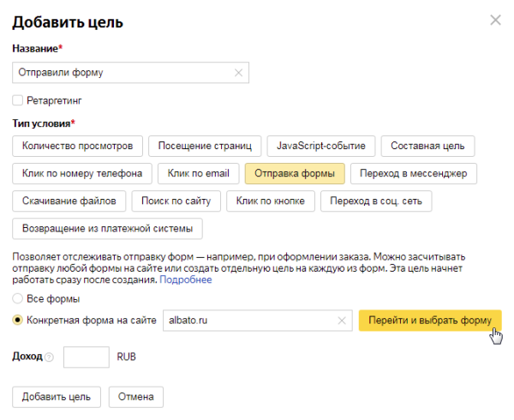This screenshot has height=420, width=514.
Task: Pick Переход в мессенджер option
Action: [414, 174]
